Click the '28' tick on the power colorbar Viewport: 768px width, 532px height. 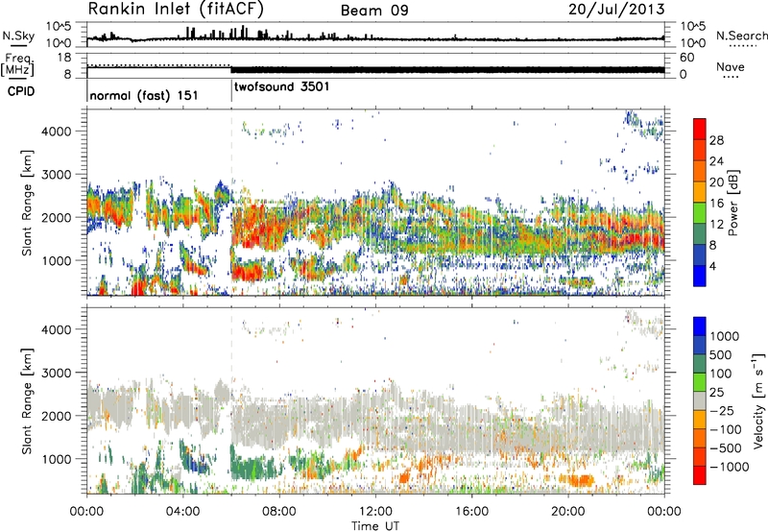click(716, 140)
